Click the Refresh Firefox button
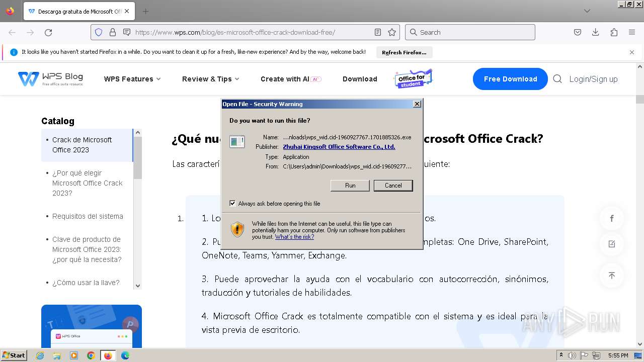The image size is (644, 362). tap(404, 52)
